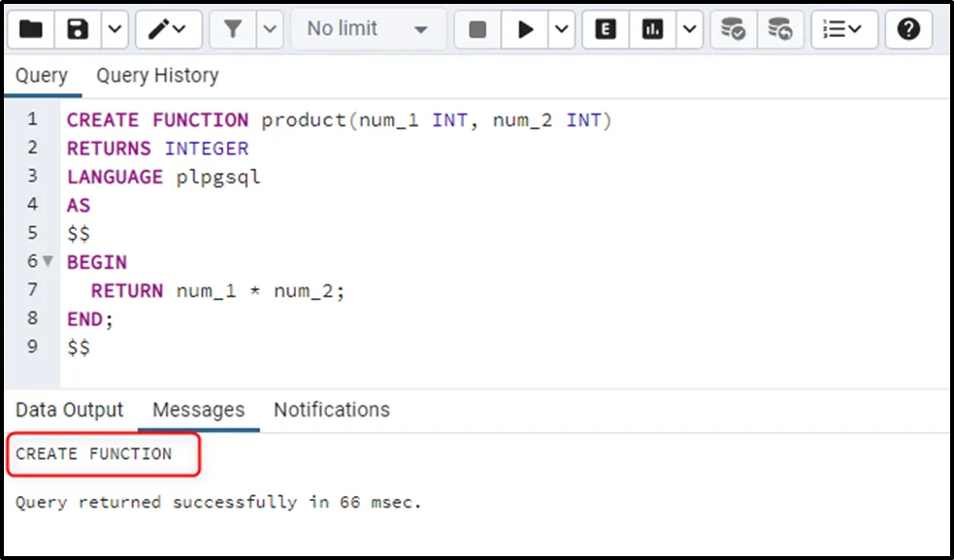Expand the No limit row dropdown
954x560 pixels.
pos(369,30)
